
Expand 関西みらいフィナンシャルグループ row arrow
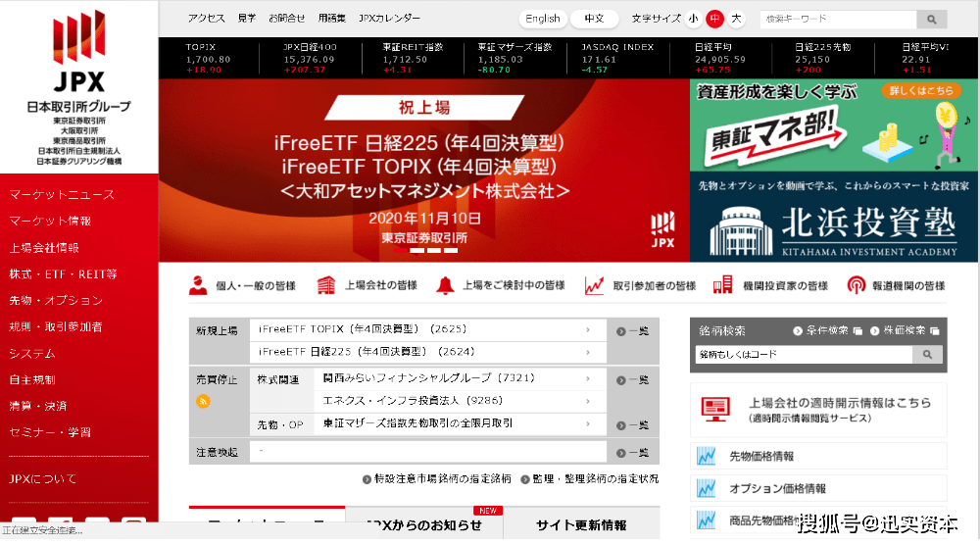pos(587,378)
